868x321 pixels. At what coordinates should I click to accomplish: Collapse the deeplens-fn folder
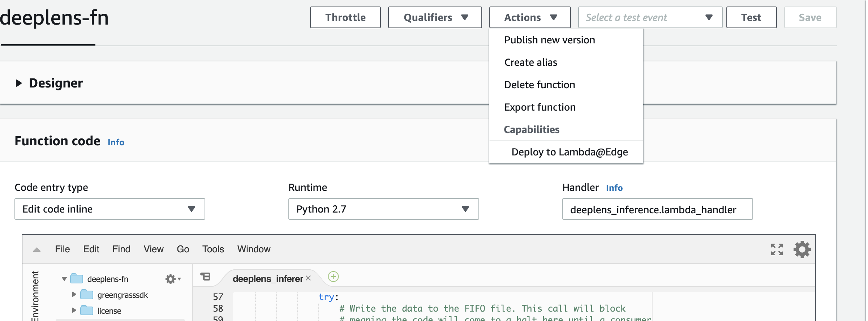click(64, 279)
